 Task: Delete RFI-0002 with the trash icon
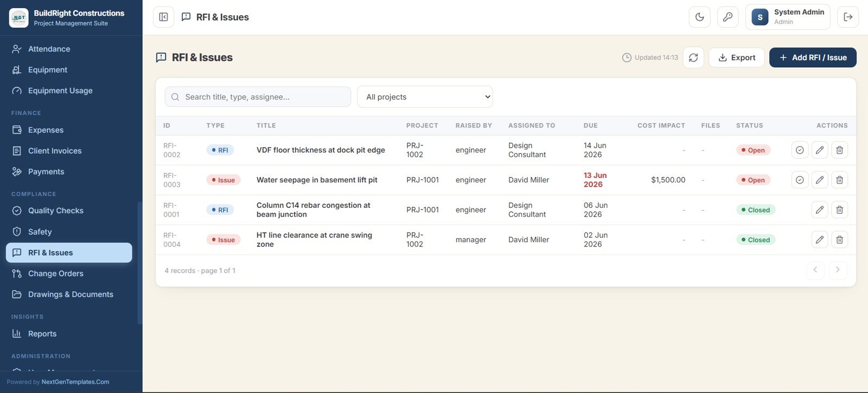[839, 150]
